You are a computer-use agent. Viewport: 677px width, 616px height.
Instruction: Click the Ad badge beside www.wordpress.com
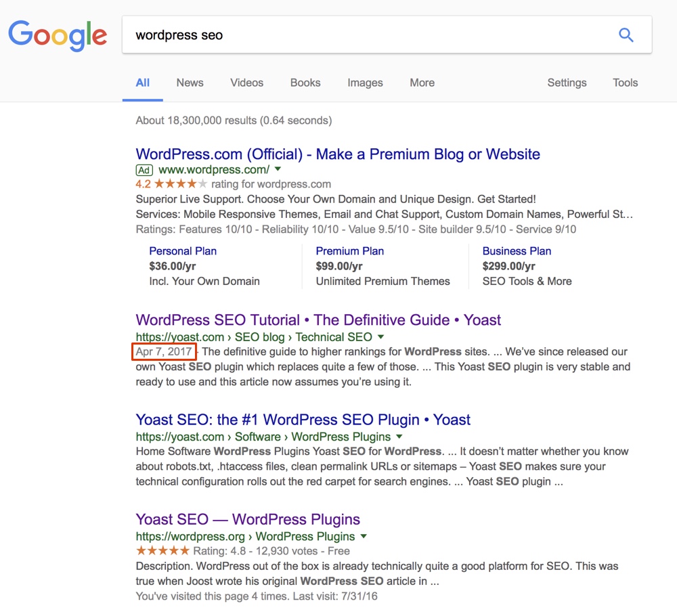pyautogui.click(x=144, y=170)
